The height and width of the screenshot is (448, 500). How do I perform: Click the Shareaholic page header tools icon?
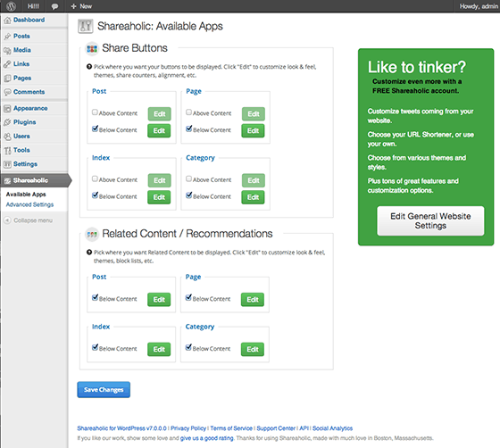tap(86, 26)
